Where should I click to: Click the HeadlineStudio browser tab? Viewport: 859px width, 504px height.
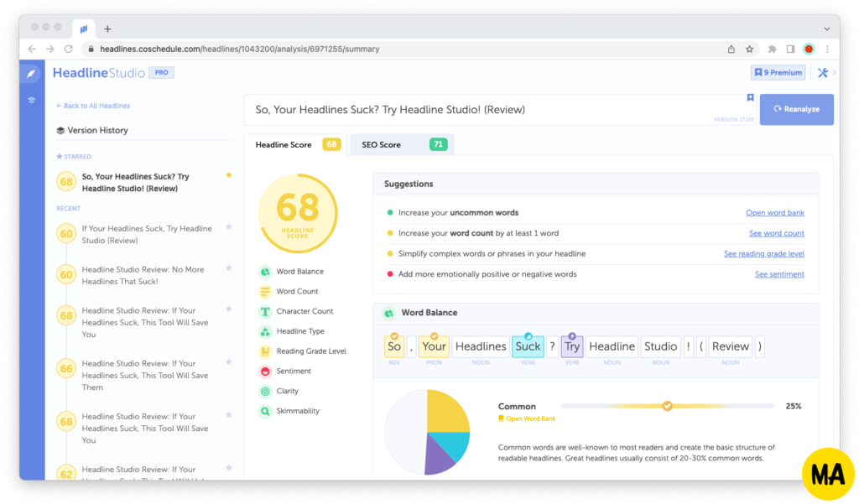tap(84, 29)
